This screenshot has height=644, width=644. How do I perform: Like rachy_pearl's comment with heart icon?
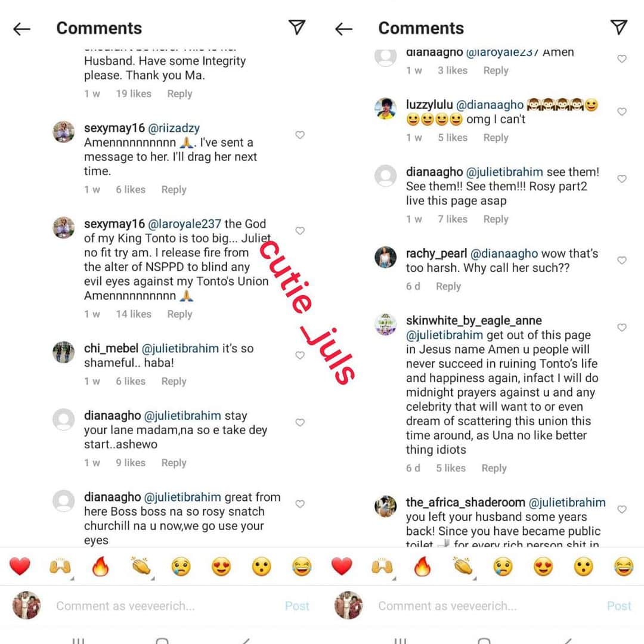622,261
